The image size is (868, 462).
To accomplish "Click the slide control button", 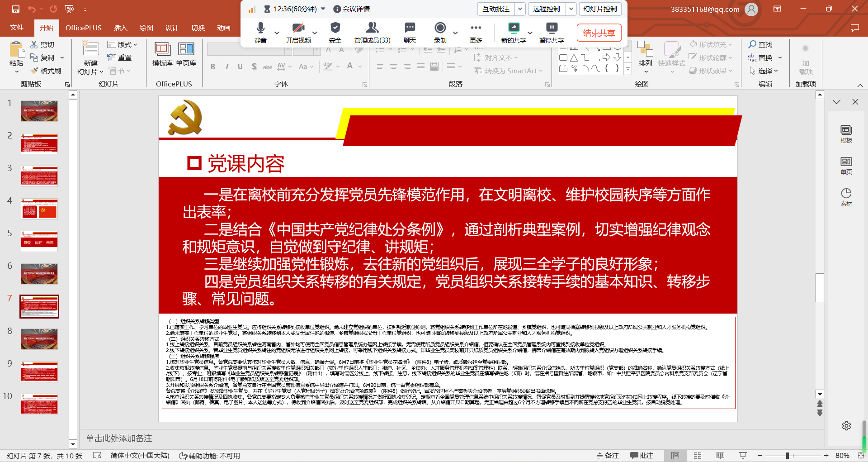I will click(600, 9).
